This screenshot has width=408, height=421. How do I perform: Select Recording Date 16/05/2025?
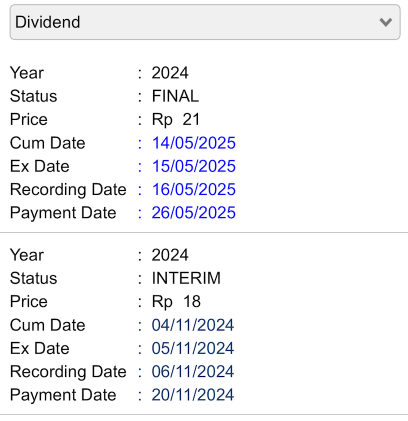click(x=194, y=190)
